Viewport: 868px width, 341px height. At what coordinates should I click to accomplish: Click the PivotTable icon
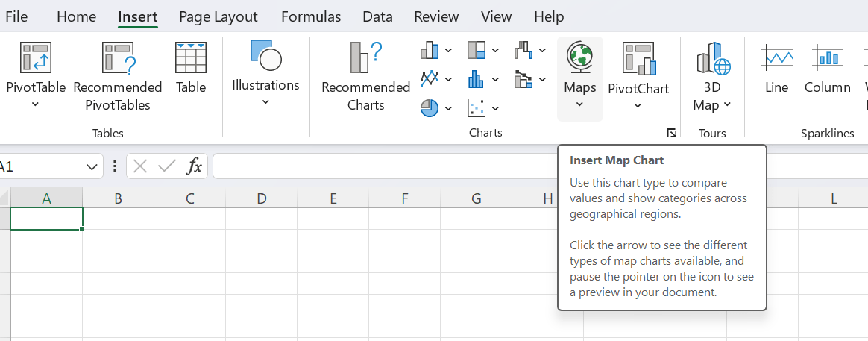coord(36,57)
